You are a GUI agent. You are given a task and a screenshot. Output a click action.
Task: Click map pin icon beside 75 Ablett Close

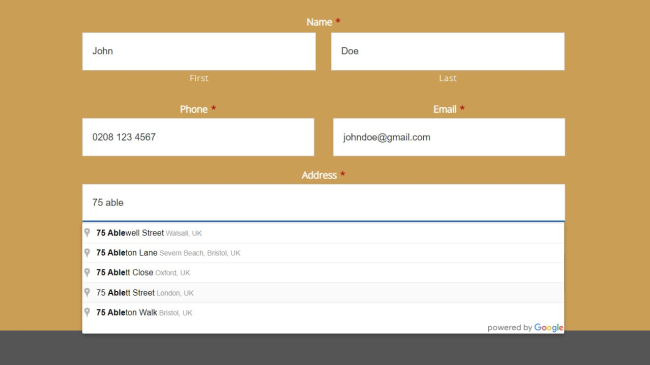click(x=87, y=272)
